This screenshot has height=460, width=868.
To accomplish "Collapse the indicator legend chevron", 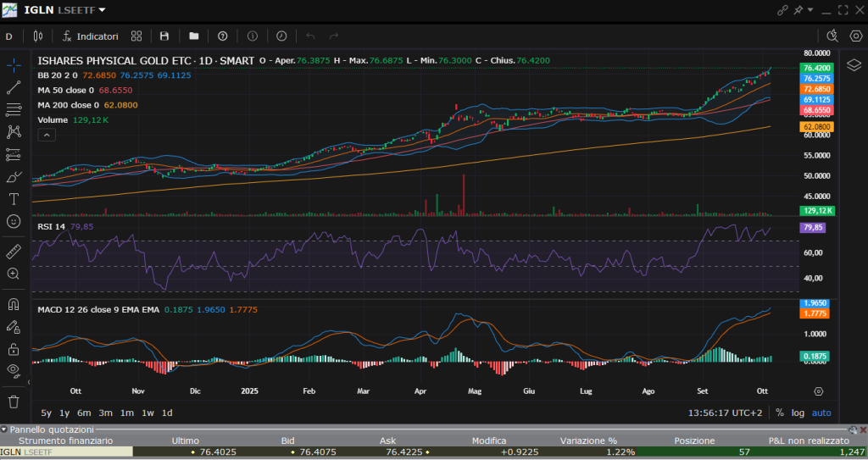I will [47, 135].
